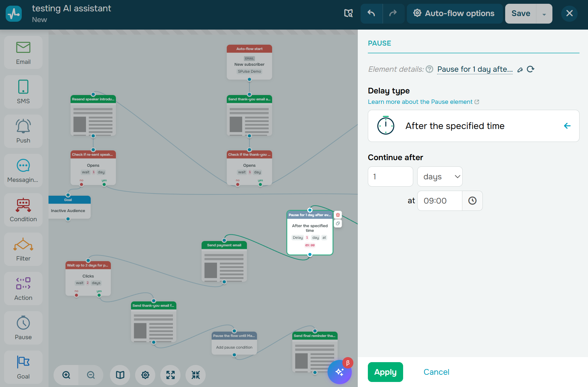
Task: Select the Auto-flow start node
Action: pyautogui.click(x=249, y=62)
